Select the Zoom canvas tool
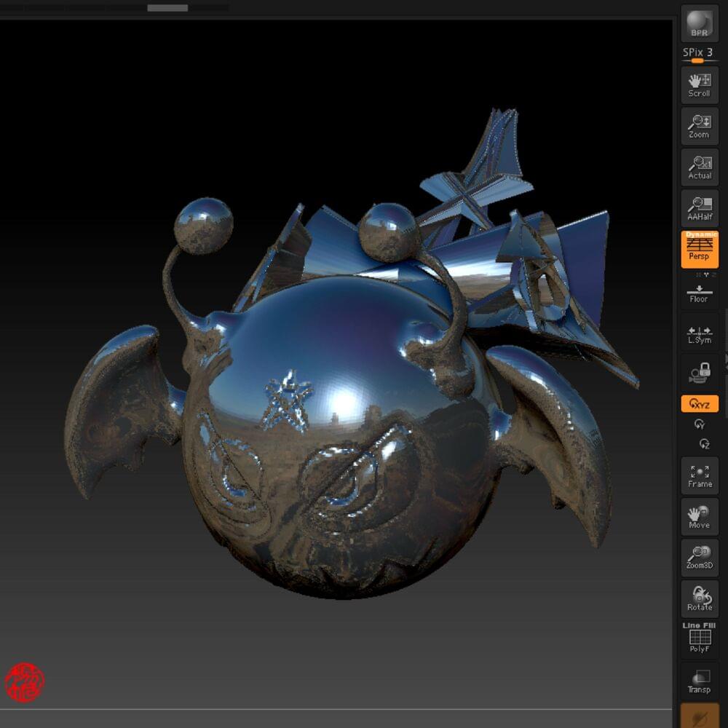 point(699,126)
